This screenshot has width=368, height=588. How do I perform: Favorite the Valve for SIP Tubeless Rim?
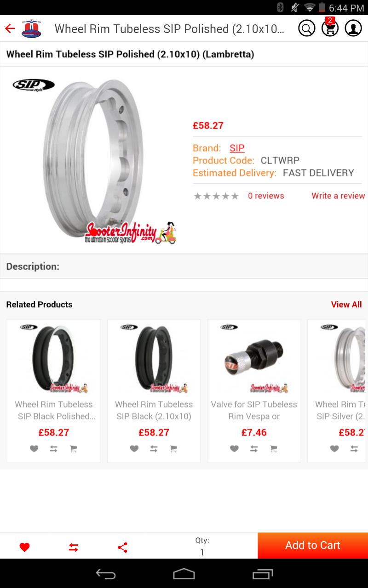click(234, 449)
